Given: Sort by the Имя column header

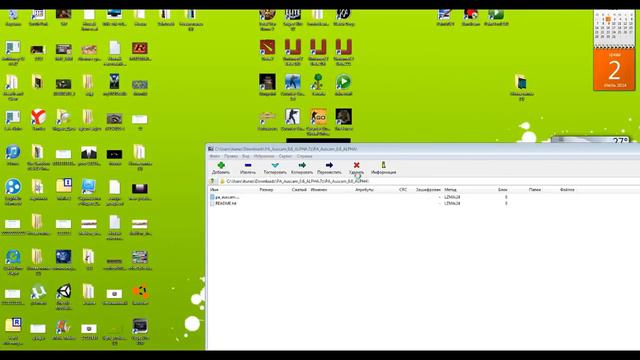Looking at the screenshot, I should click(x=214, y=190).
